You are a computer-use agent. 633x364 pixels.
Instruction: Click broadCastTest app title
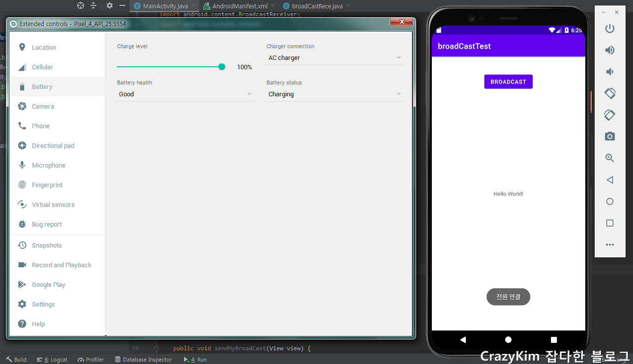(x=464, y=46)
